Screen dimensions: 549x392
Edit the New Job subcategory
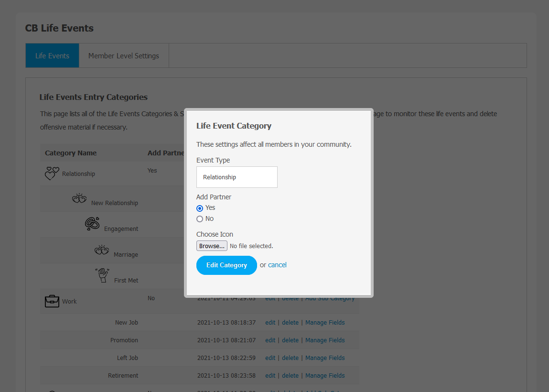pyautogui.click(x=270, y=323)
